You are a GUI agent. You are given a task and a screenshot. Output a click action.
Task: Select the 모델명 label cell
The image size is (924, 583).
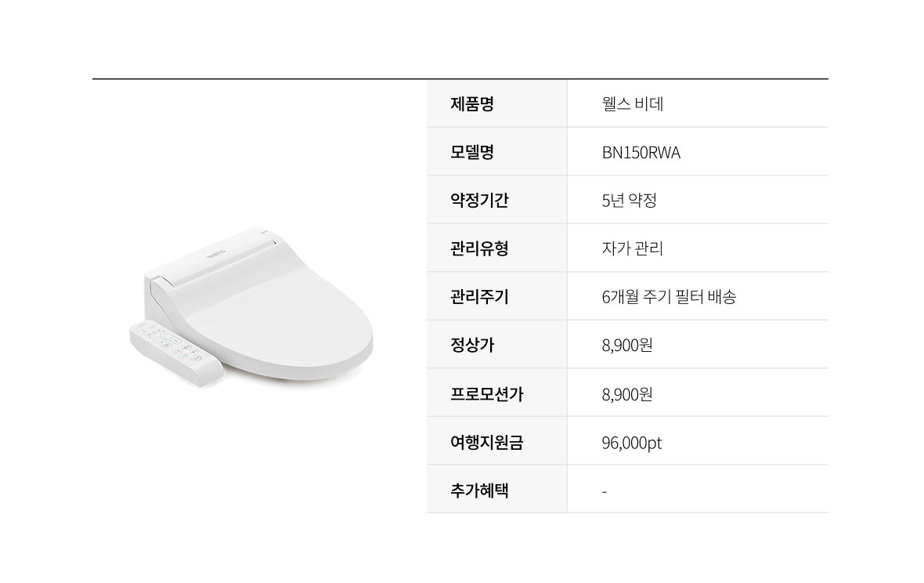pos(496,152)
